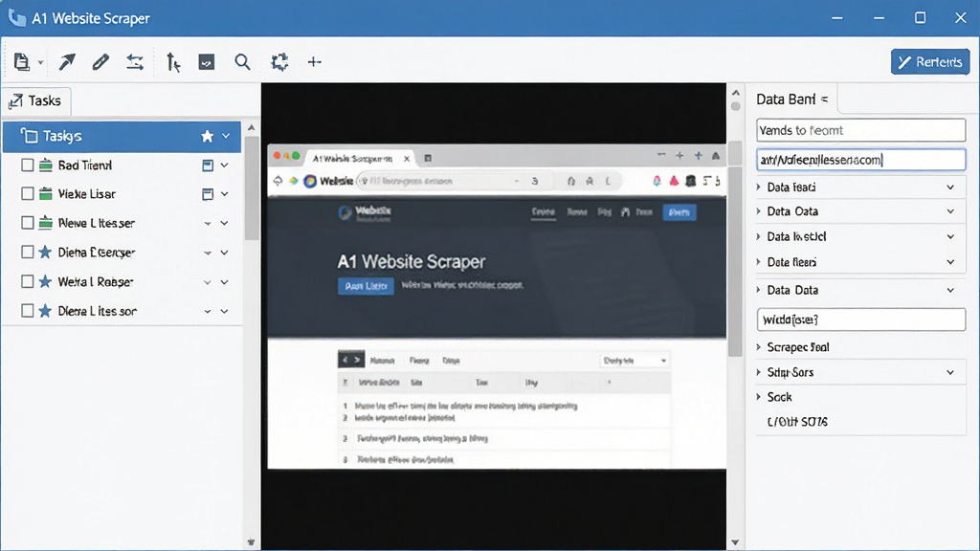Screen dimensions: 980x551
Task: Click green folder icon of Wewe Litesser
Action: (46, 223)
